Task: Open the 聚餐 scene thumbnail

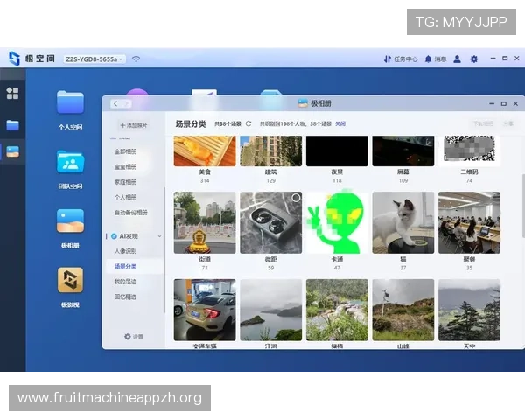Action: pyautogui.click(x=469, y=222)
